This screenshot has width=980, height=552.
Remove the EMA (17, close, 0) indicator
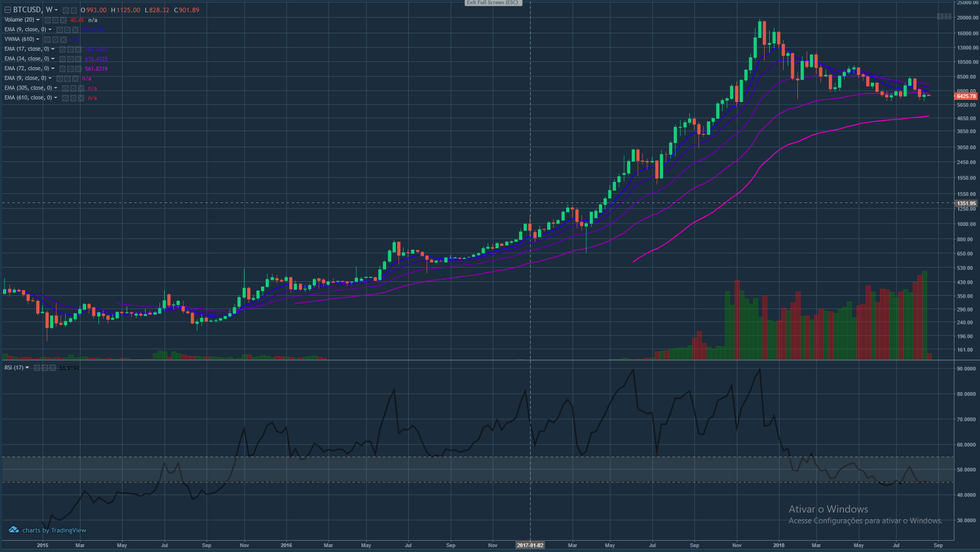[x=78, y=49]
